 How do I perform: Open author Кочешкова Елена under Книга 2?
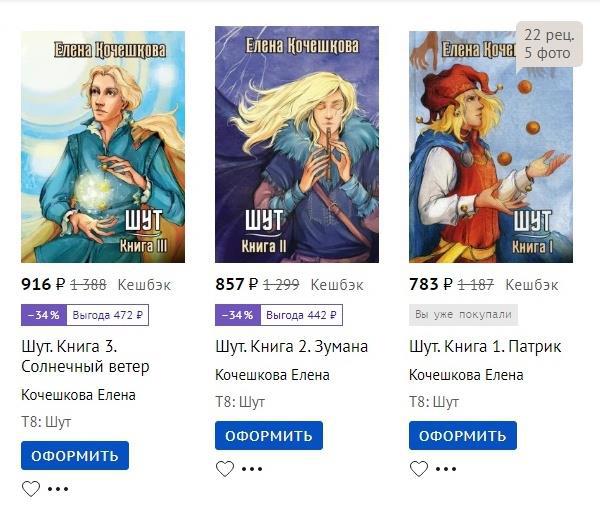tap(272, 375)
